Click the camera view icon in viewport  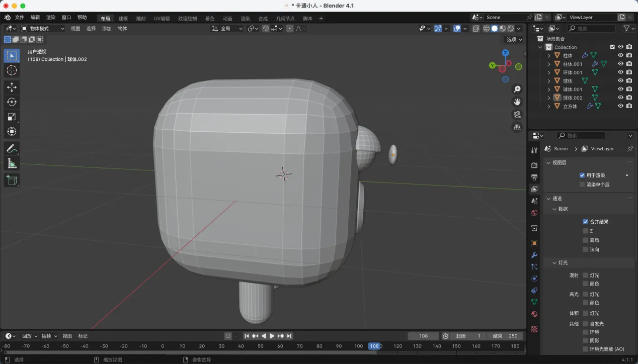tap(517, 115)
